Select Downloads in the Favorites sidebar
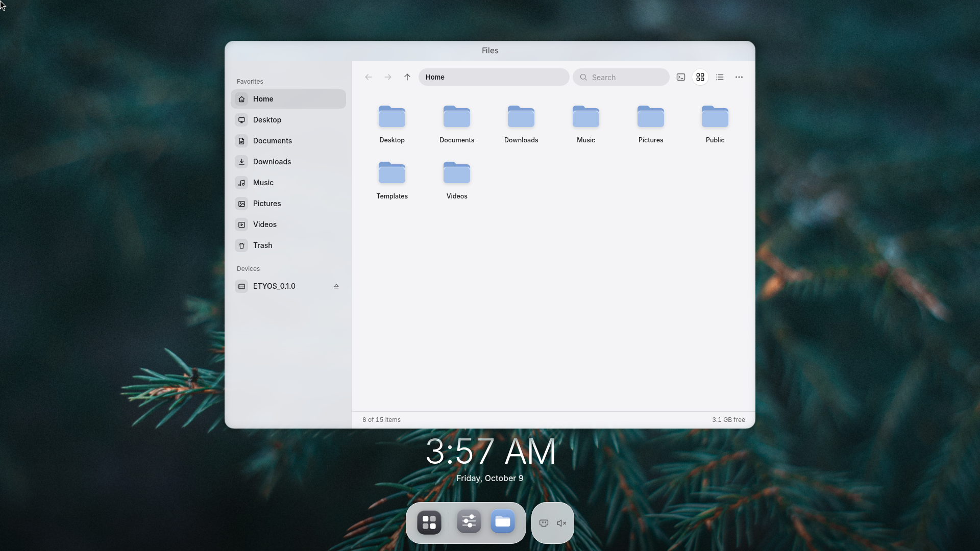This screenshot has width=980, height=551. [x=288, y=162]
